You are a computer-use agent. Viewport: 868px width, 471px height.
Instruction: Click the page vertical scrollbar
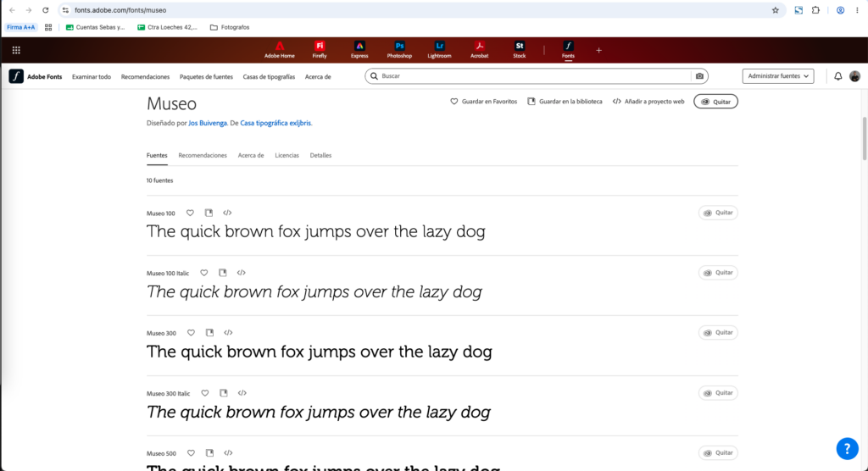point(864,138)
